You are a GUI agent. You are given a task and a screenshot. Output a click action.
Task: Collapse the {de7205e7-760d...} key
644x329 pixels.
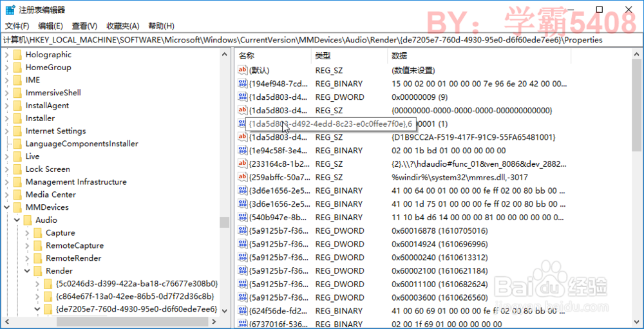(37, 309)
